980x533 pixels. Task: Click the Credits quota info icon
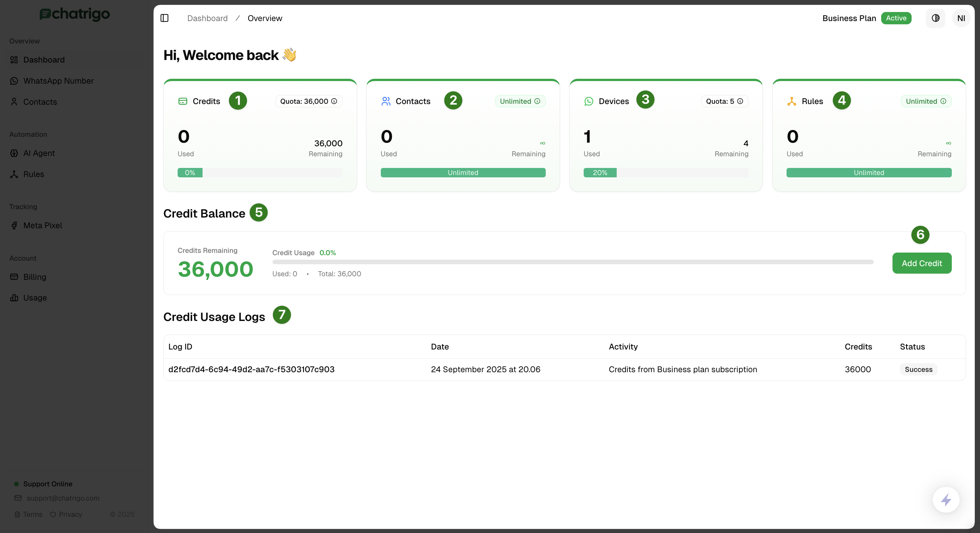tap(334, 101)
